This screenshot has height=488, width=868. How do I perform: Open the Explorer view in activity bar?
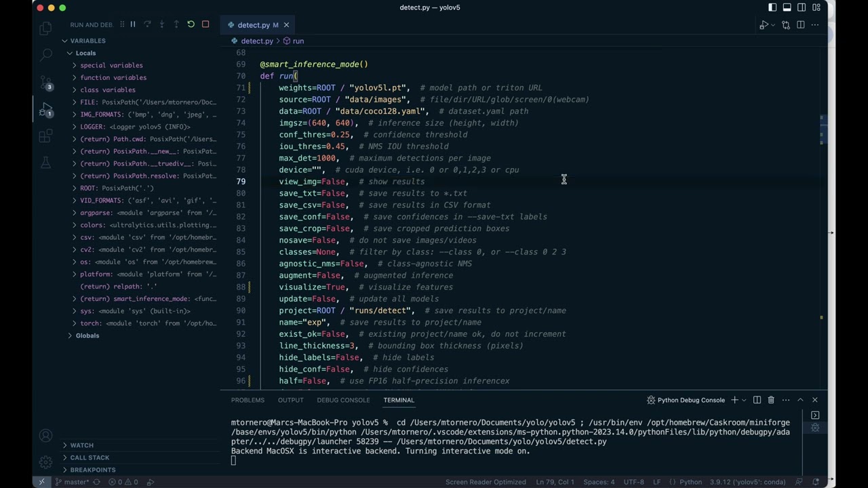click(x=45, y=28)
